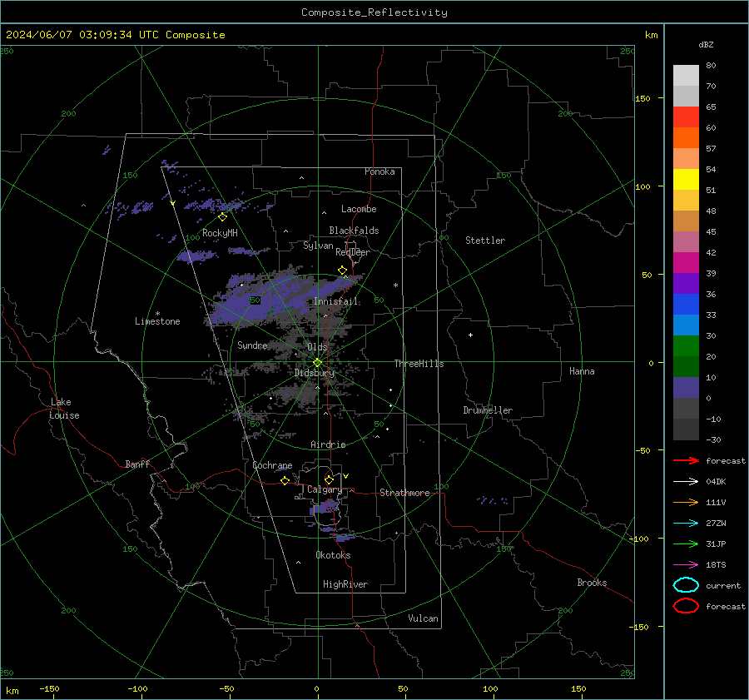Click the Drumheller label
749x700 pixels.
488,410
